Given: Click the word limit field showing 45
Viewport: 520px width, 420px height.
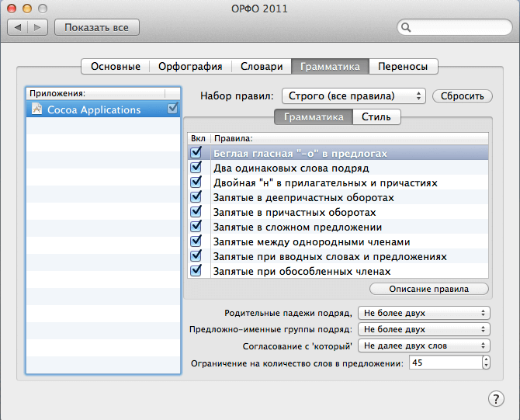Looking at the screenshot, I should (x=445, y=363).
